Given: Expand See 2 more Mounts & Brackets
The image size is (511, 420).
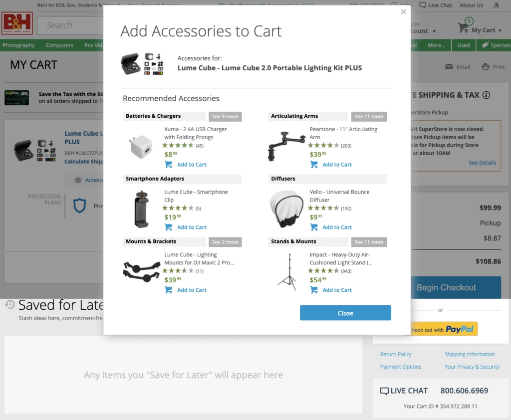Looking at the screenshot, I should 225,241.
